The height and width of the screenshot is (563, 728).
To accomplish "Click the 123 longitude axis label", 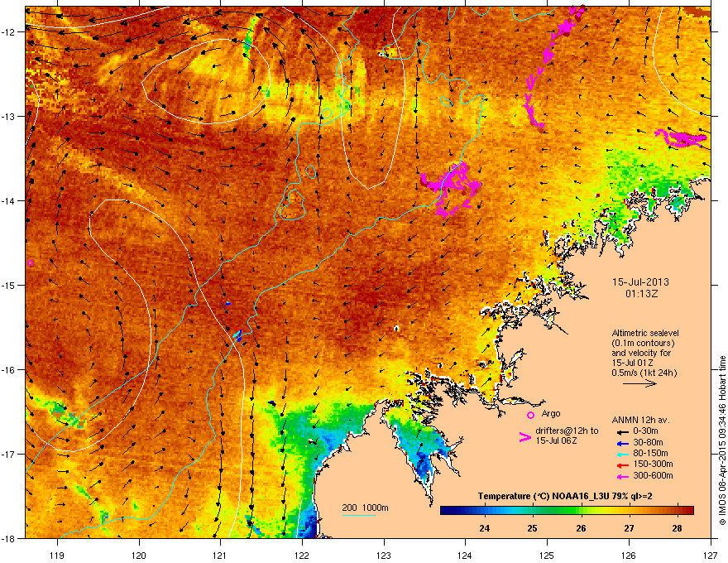I will (384, 555).
